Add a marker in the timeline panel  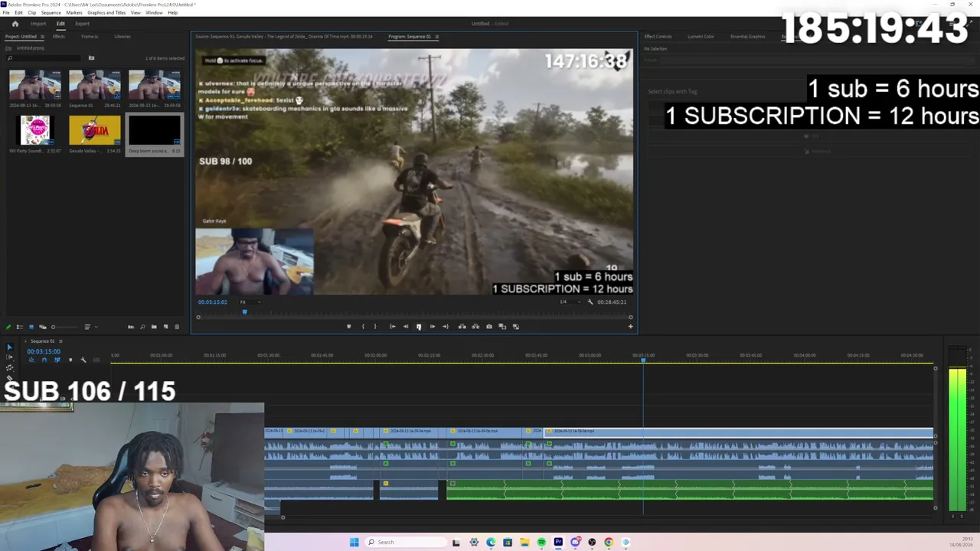coord(70,360)
